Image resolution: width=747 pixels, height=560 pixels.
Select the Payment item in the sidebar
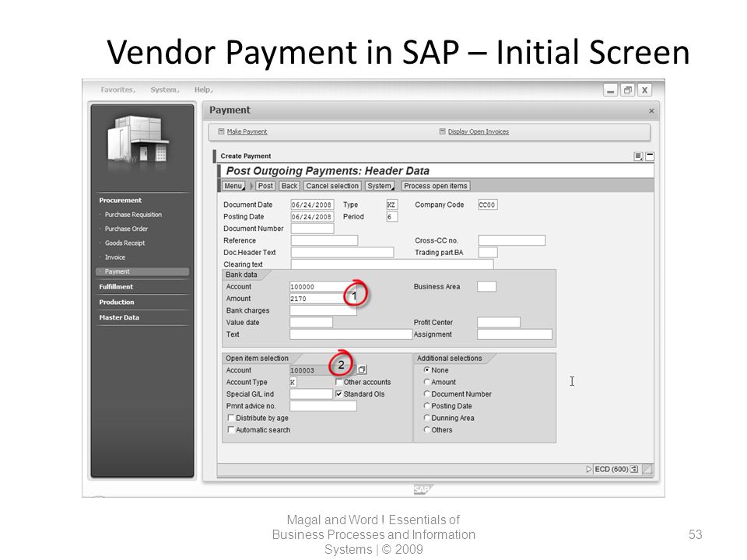click(x=142, y=271)
